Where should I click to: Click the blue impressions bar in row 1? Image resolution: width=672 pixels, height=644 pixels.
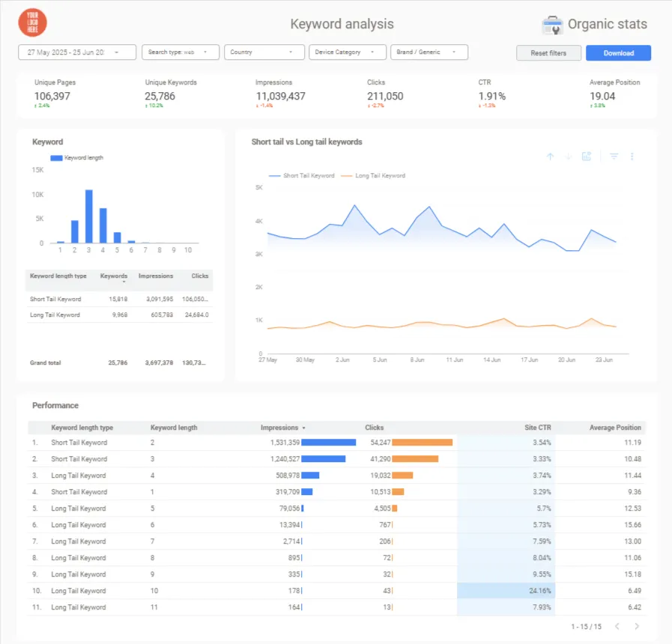pos(329,443)
